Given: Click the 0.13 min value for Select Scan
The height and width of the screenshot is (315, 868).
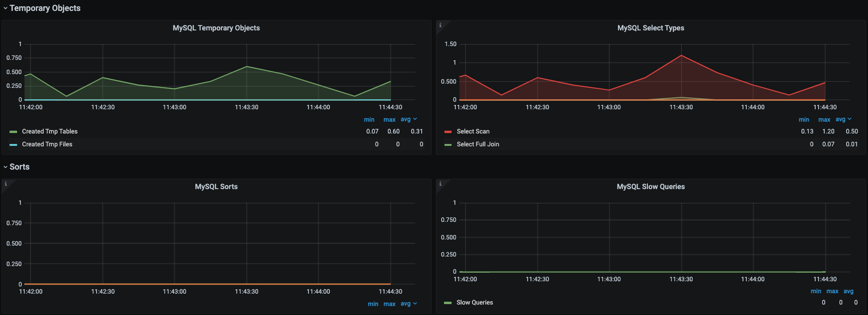Looking at the screenshot, I should 807,132.
